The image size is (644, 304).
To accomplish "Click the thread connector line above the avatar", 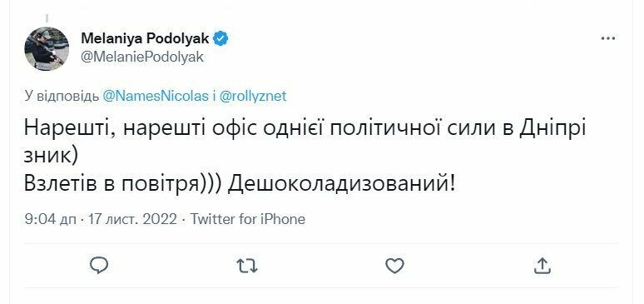I will [47, 18].
